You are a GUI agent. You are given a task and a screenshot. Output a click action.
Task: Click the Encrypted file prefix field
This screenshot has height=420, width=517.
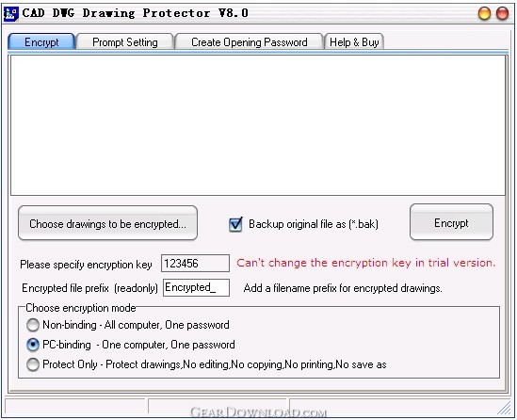tap(196, 287)
